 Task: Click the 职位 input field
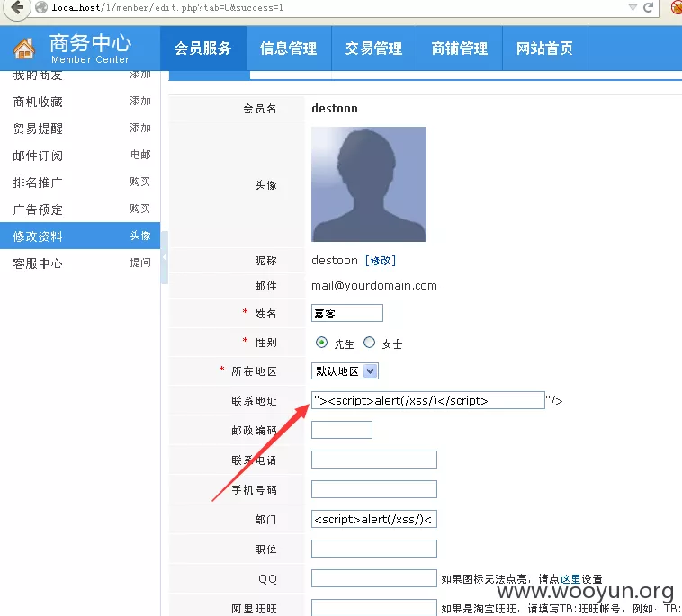pos(374,549)
